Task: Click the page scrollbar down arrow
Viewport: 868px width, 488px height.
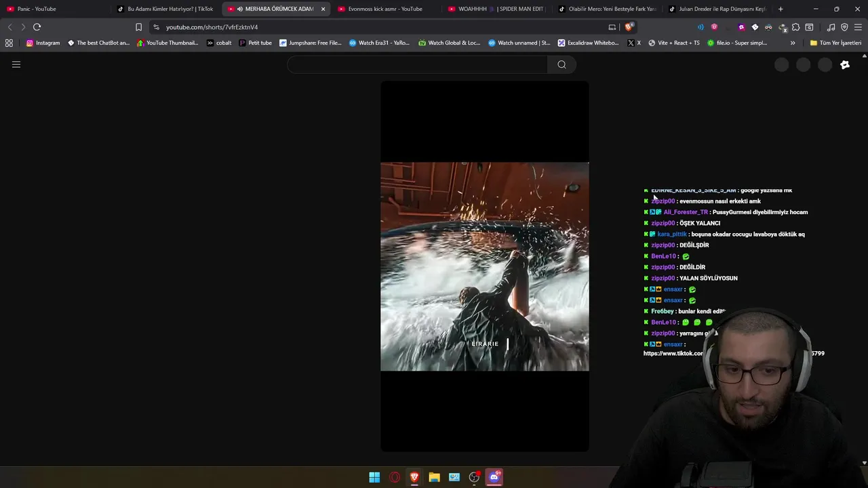Action: [864, 463]
